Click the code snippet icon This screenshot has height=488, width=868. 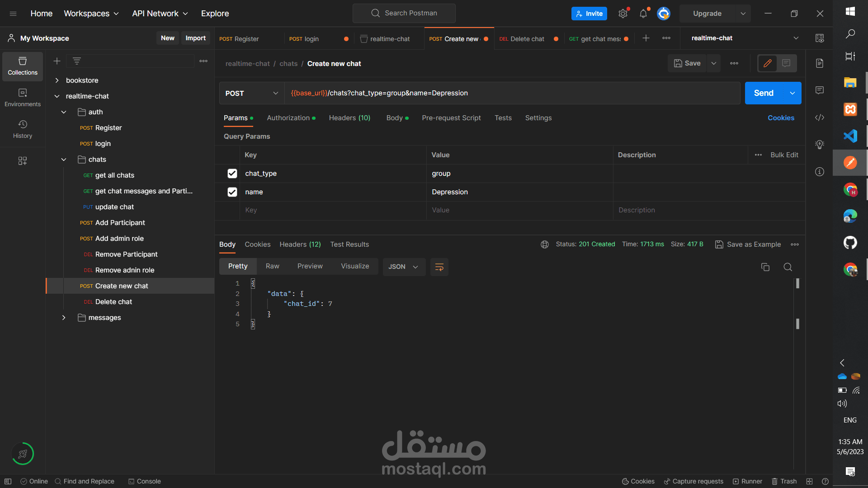coord(820,117)
